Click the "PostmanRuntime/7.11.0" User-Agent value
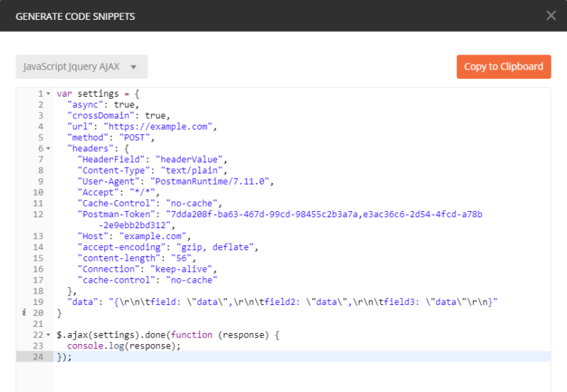The height and width of the screenshot is (392, 567). pyautogui.click(x=212, y=181)
